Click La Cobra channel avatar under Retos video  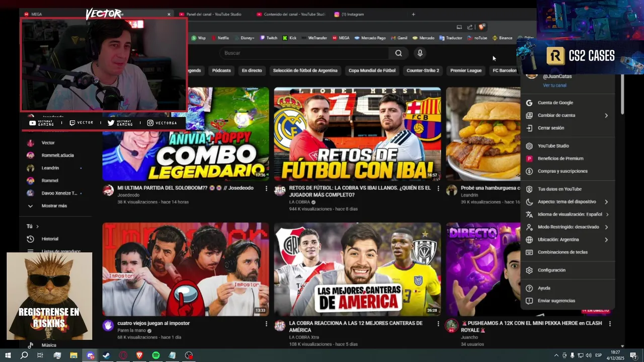coord(280,190)
